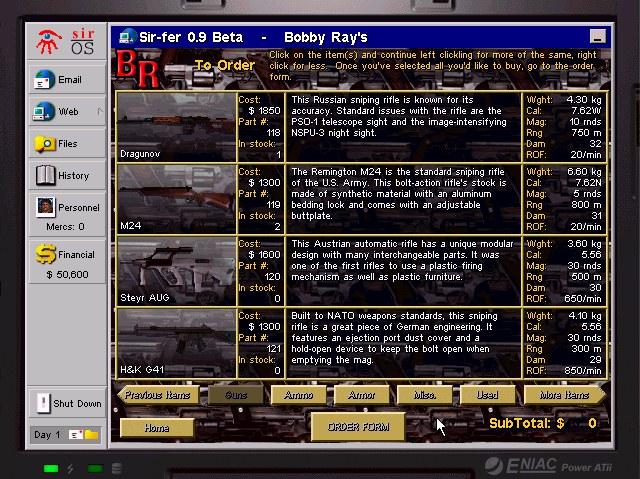Viewport: 640px width, 479px height.
Task: Open the History book icon
Action: click(45, 176)
